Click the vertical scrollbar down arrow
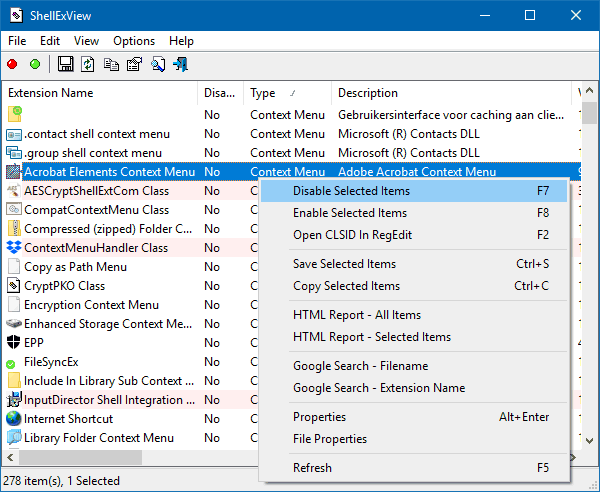Viewport: 600px width, 492px height. pyautogui.click(x=589, y=441)
